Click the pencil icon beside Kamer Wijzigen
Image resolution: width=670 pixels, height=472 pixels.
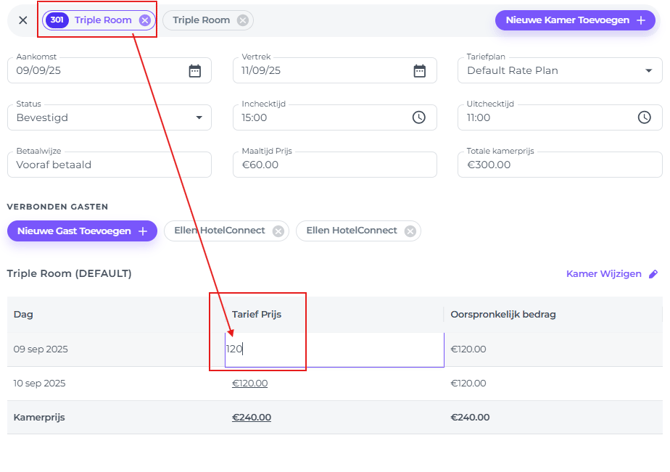pos(654,274)
